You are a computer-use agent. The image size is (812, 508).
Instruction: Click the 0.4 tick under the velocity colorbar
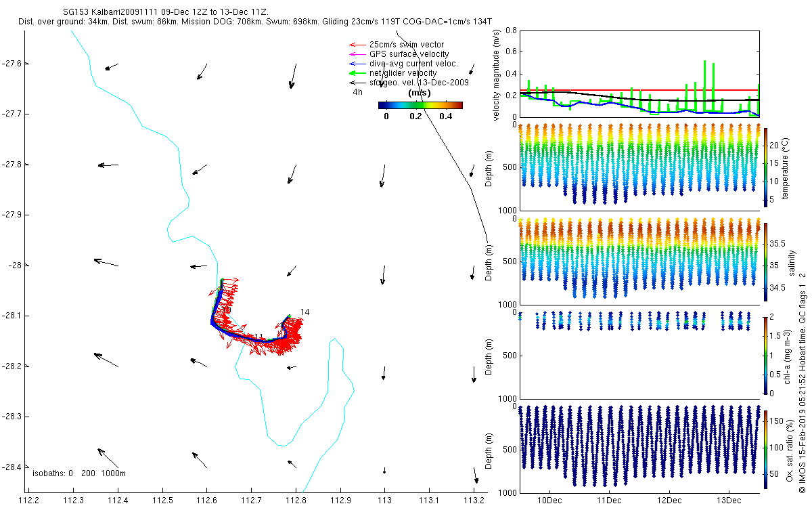tap(445, 117)
